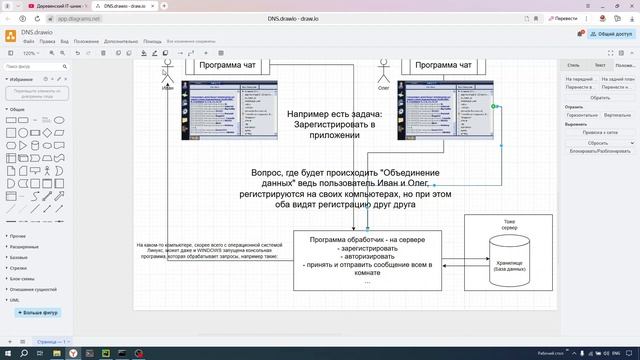Click the send to back icon

tap(129, 53)
